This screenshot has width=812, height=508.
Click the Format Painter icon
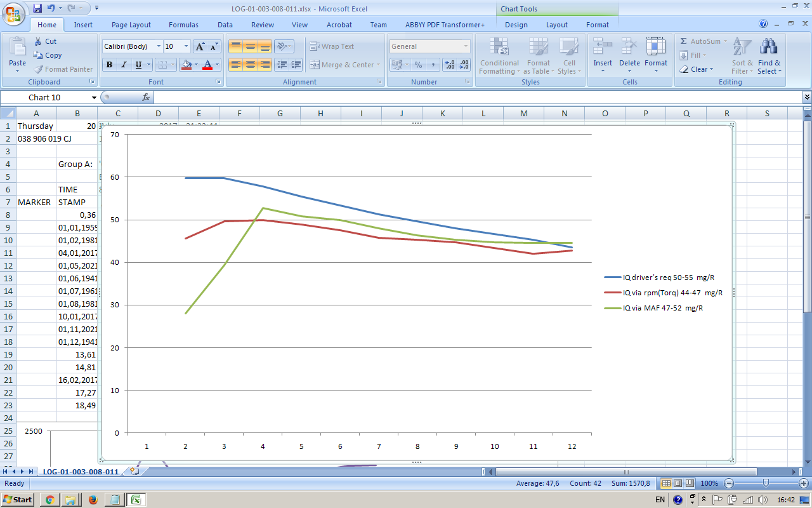[x=39, y=69]
